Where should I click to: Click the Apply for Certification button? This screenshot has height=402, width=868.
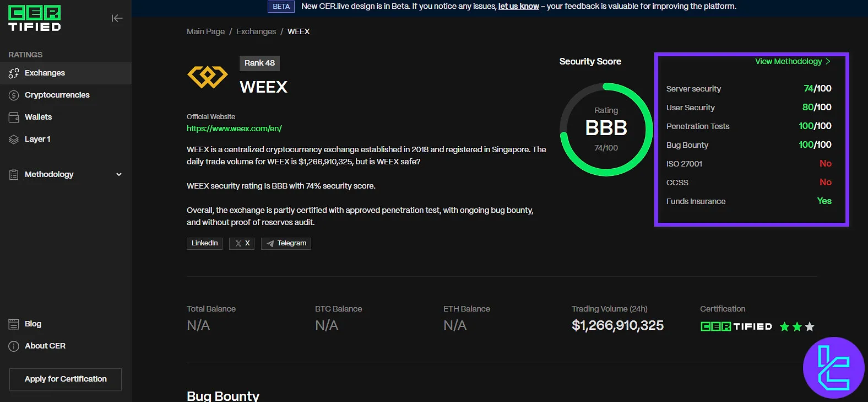(x=66, y=379)
